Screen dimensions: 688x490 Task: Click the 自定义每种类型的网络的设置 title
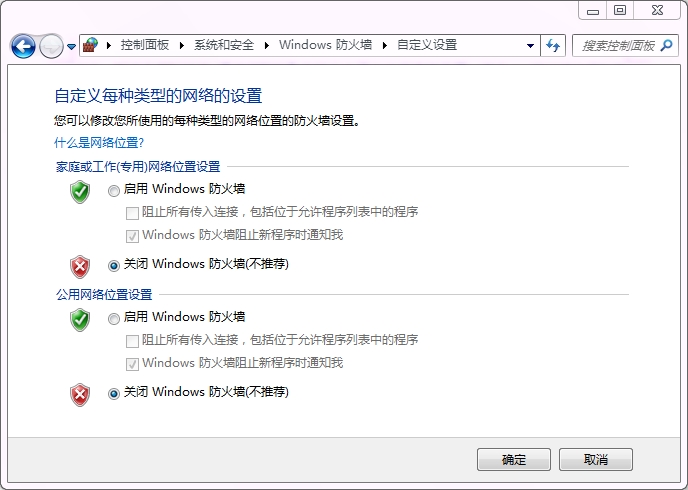point(158,96)
